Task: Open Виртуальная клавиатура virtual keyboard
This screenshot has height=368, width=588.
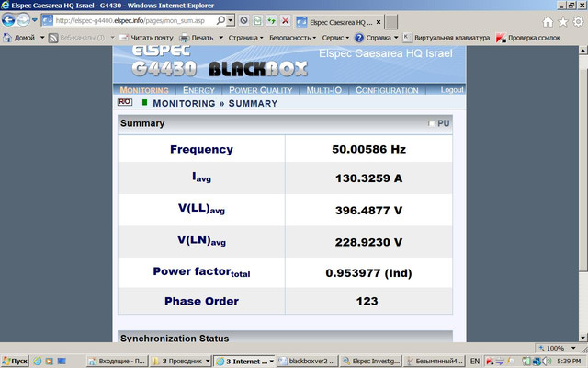Action: 447,38
